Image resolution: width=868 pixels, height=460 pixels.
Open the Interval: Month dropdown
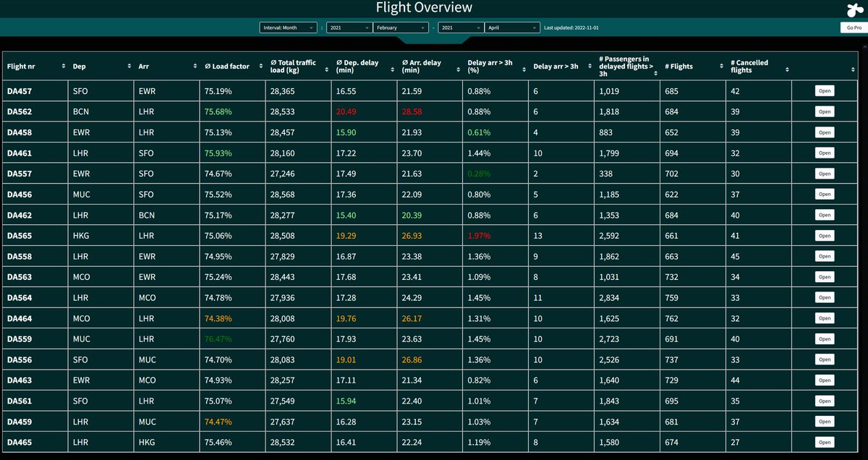coord(287,27)
